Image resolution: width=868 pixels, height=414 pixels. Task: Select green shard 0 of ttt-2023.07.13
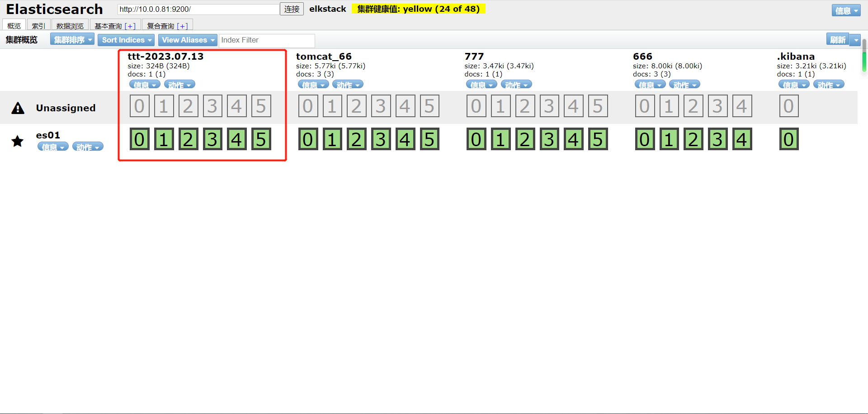(x=139, y=139)
